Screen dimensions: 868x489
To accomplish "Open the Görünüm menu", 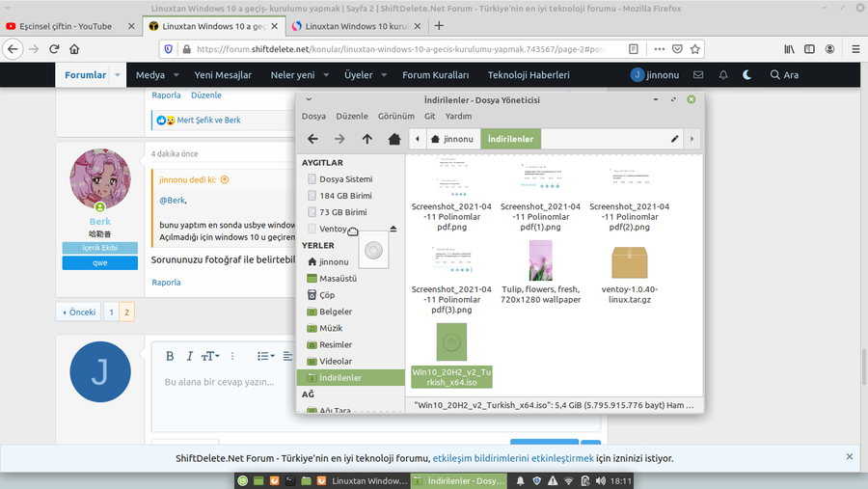I will pos(395,117).
